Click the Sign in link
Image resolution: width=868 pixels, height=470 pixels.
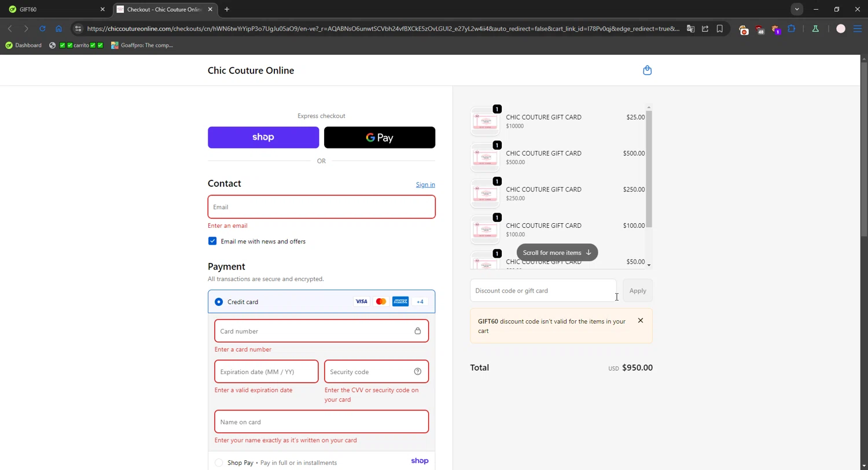coord(425,185)
